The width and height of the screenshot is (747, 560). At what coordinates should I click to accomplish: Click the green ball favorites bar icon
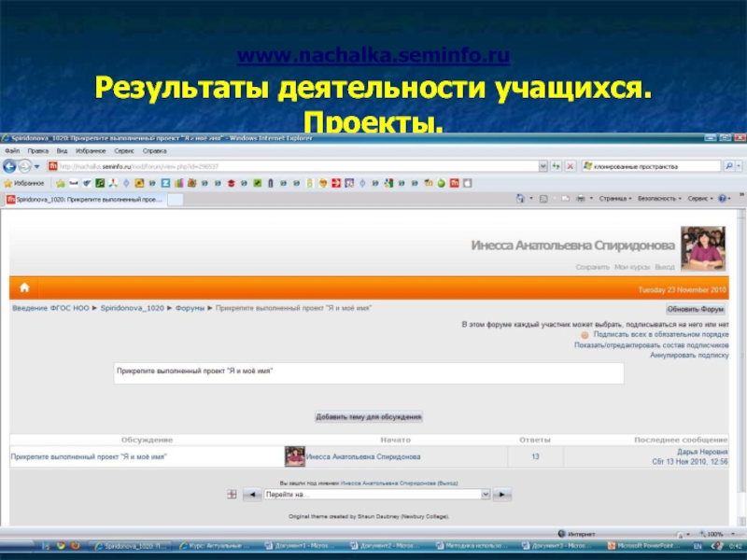[x=441, y=183]
